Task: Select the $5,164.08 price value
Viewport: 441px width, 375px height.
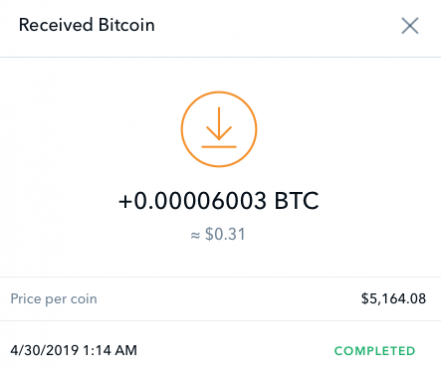Action: (x=393, y=299)
